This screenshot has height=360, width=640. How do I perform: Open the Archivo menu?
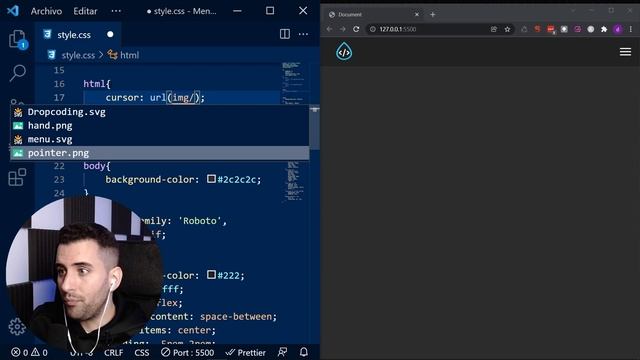pos(46,11)
